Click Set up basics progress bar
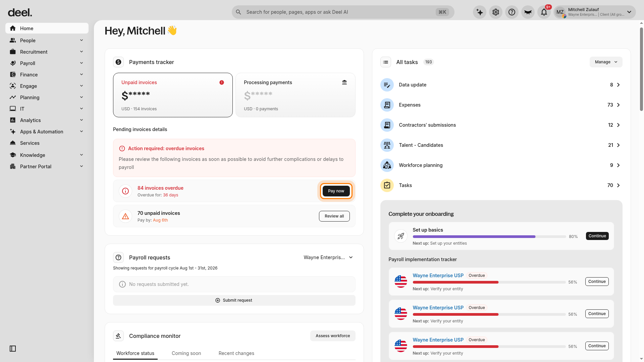Screen dimensions: 644x362 [x=489, y=237]
